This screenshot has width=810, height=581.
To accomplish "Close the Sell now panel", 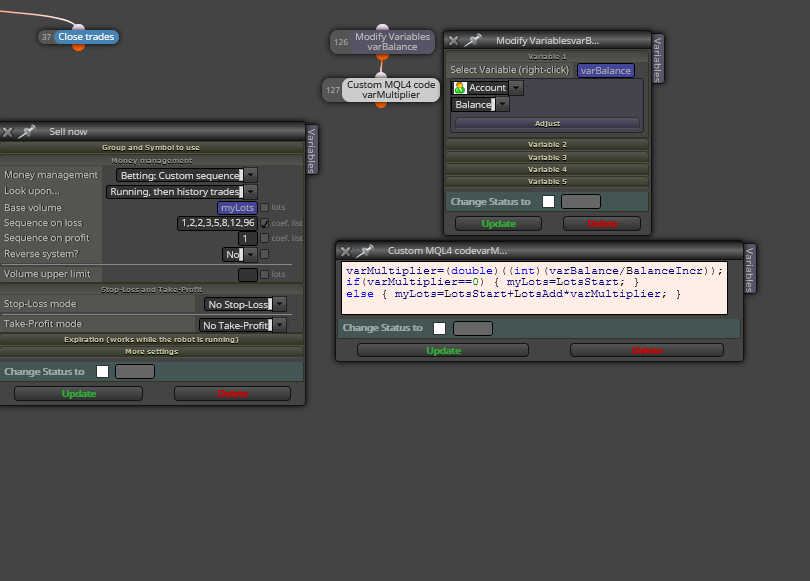I will click(8, 132).
